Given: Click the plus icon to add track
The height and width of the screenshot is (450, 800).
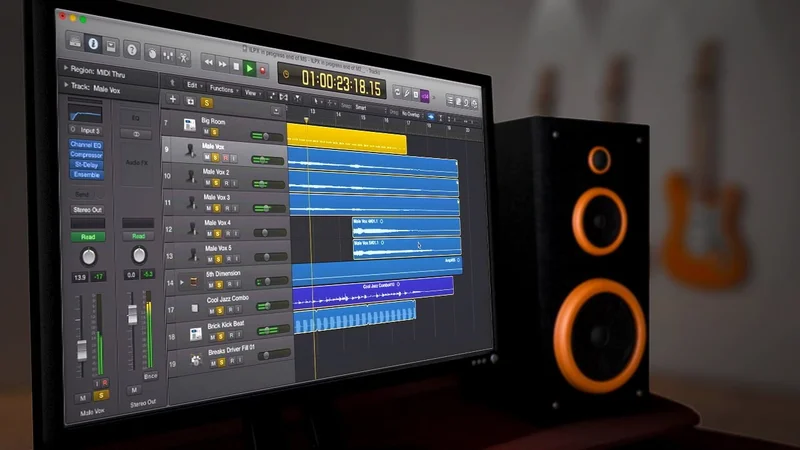Looking at the screenshot, I should point(172,100).
